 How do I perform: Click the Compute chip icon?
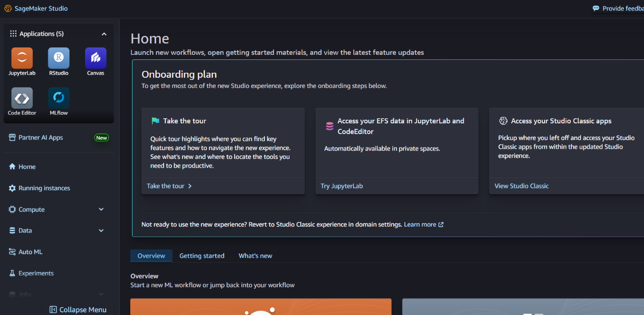(x=12, y=209)
